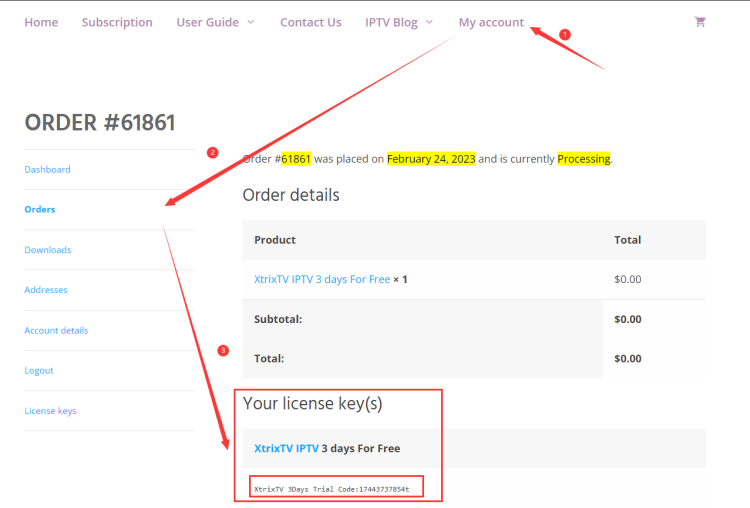Open the Dashboard sidebar link

pos(47,169)
